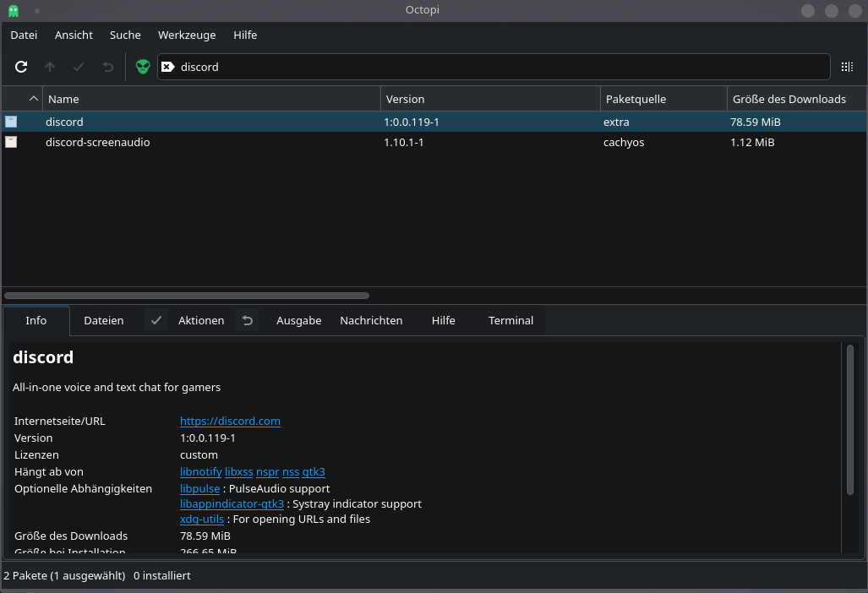This screenshot has width=868, height=593.
Task: Switch to the Ausgabe tab
Action: (299, 320)
